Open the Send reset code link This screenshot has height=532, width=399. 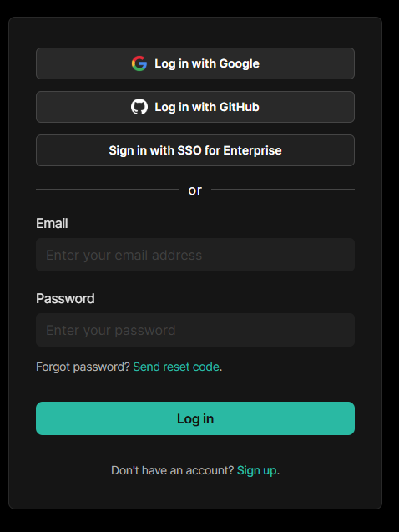point(176,367)
